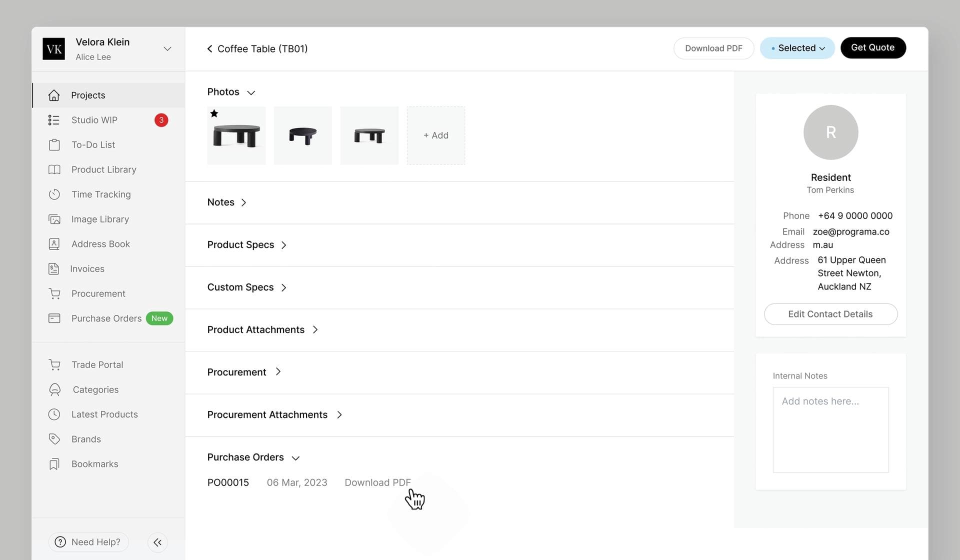Click the Product Library book icon
This screenshot has width=960, height=560.
[x=54, y=169]
